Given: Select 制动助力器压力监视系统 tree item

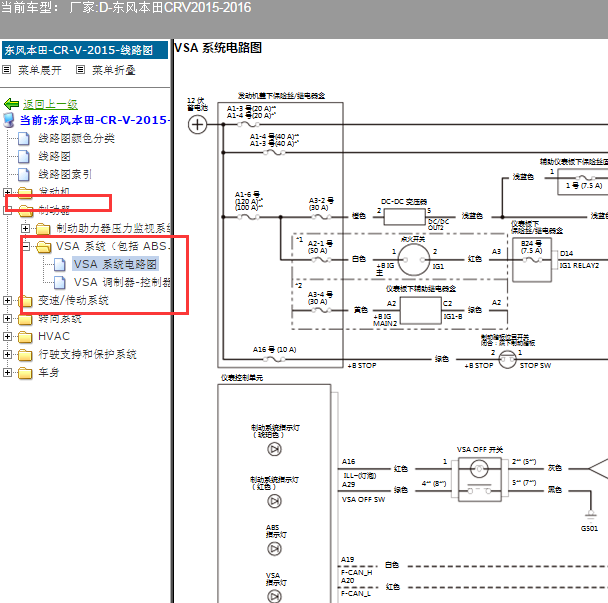Looking at the screenshot, I should tap(113, 228).
